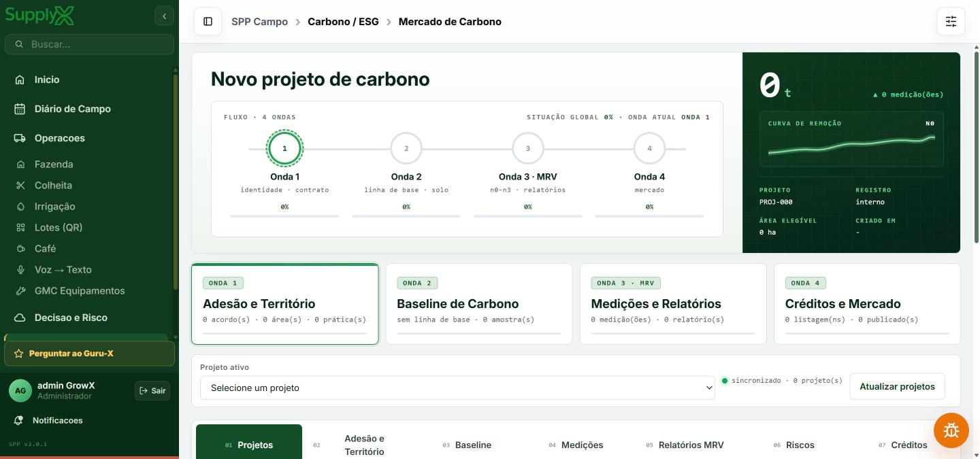Image resolution: width=980 pixels, height=459 pixels.
Task: Click the AG user avatar
Action: coord(20,390)
